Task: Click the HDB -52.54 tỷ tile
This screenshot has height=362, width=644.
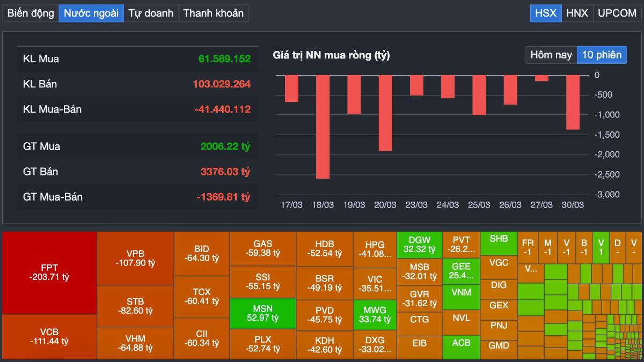Action: coord(325,249)
